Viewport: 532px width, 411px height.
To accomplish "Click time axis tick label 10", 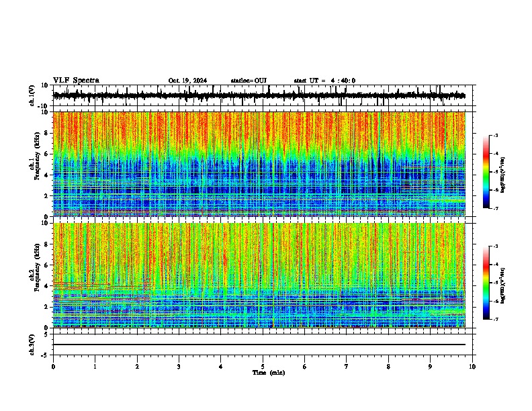I will [x=472, y=367].
